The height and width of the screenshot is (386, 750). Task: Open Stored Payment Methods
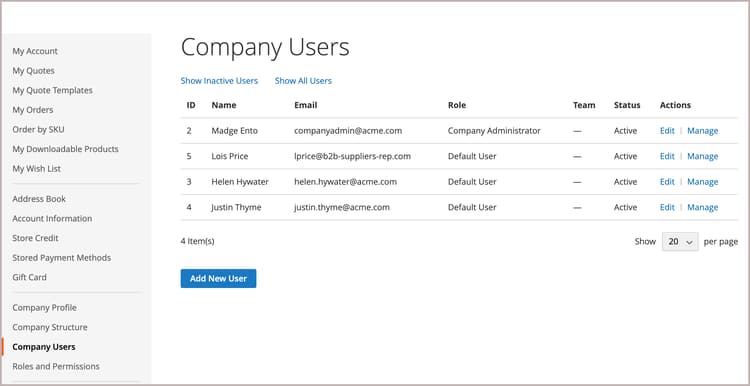[x=62, y=258]
